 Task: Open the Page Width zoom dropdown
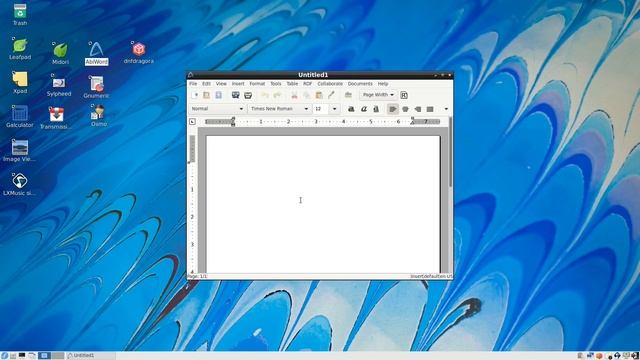(x=378, y=95)
